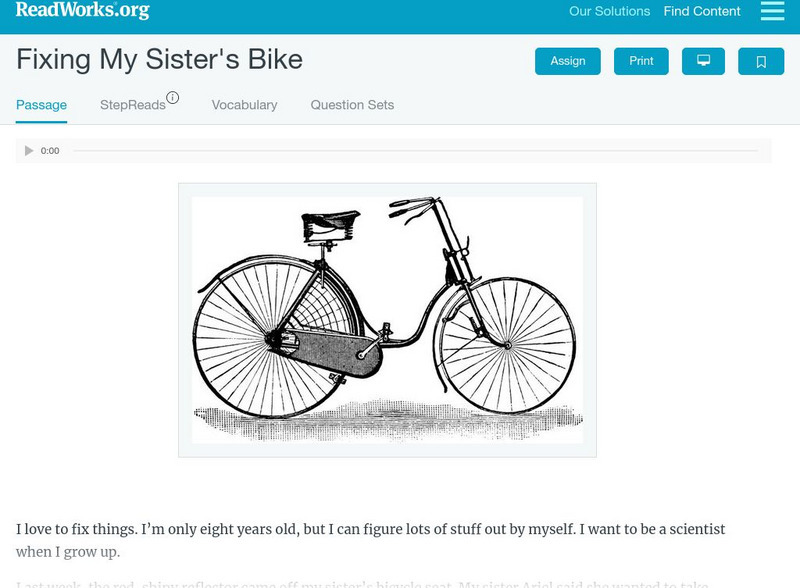800x588 pixels.
Task: Click the active Passage tab
Action: point(41,104)
